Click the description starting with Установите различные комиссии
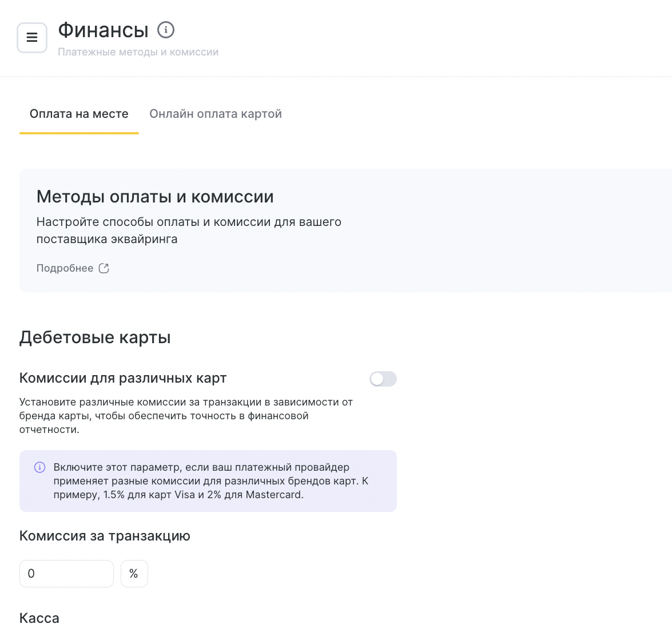The width and height of the screenshot is (672, 636). pyautogui.click(x=186, y=416)
